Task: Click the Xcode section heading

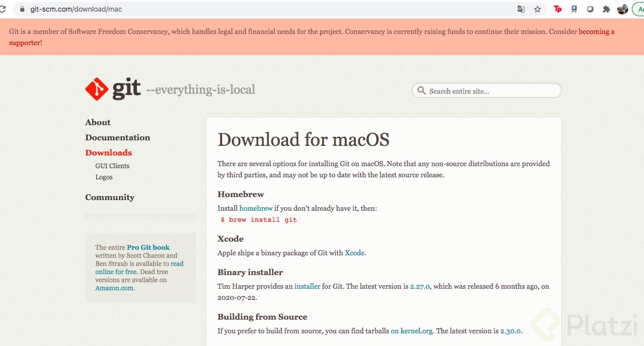Action: click(231, 239)
